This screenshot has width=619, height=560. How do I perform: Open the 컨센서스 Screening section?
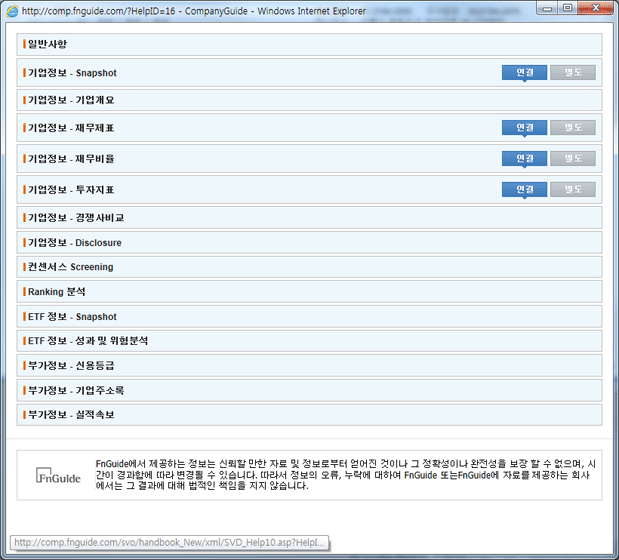pyautogui.click(x=70, y=267)
